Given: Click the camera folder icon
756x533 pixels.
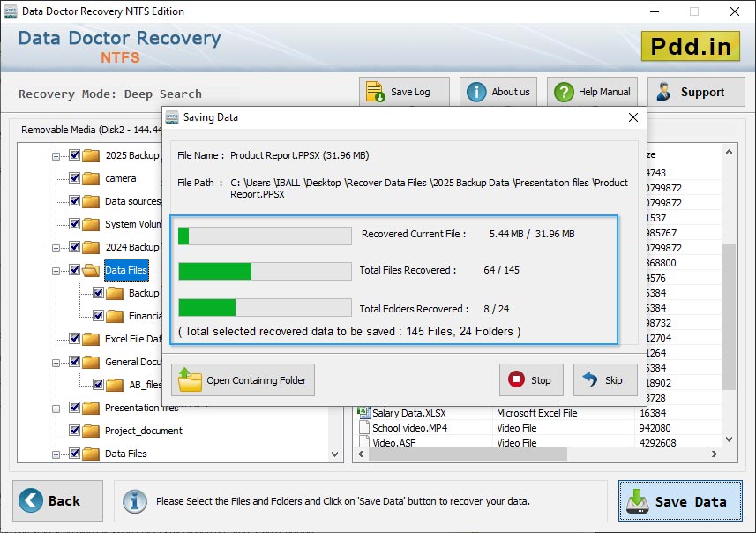Looking at the screenshot, I should 91,178.
